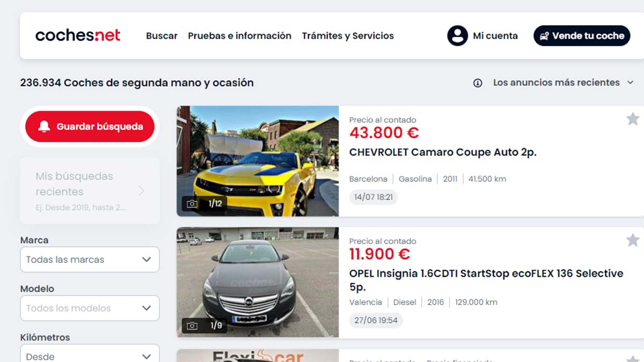Open the Modelo dropdown Todos los modelos
644x362 pixels.
click(x=90, y=308)
